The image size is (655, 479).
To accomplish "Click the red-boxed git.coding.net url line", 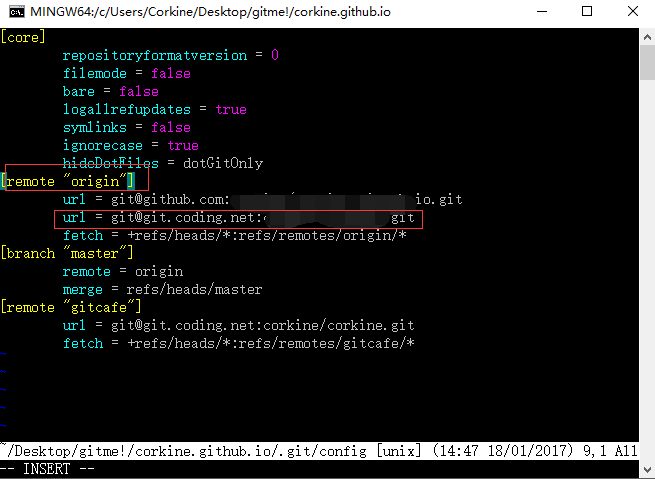I will [238, 217].
